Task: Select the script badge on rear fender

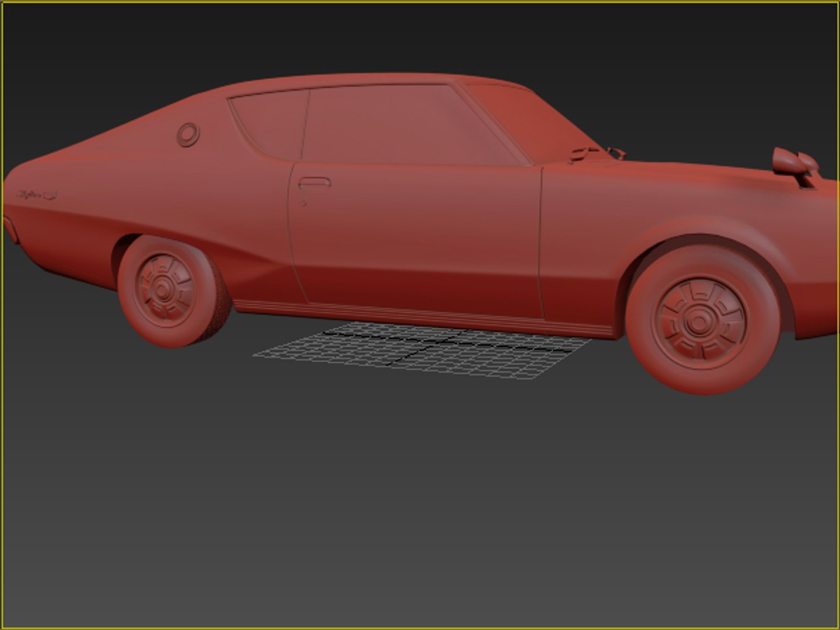Action: pyautogui.click(x=37, y=195)
